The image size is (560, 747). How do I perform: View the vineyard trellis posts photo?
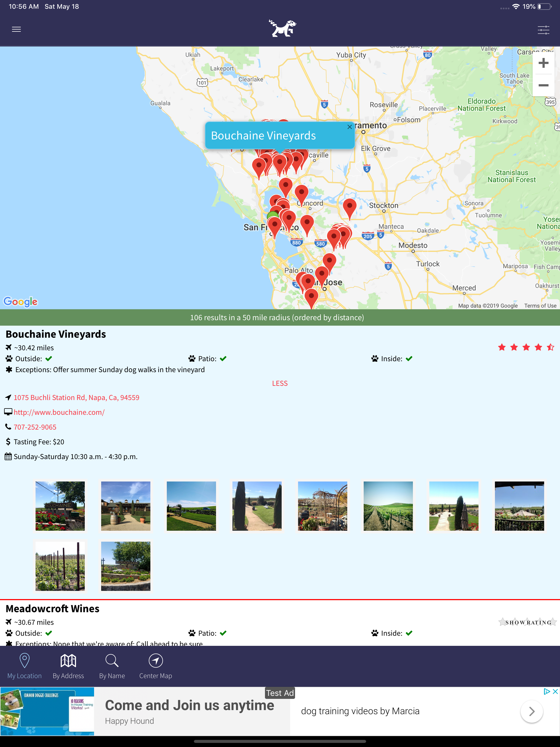pos(60,566)
